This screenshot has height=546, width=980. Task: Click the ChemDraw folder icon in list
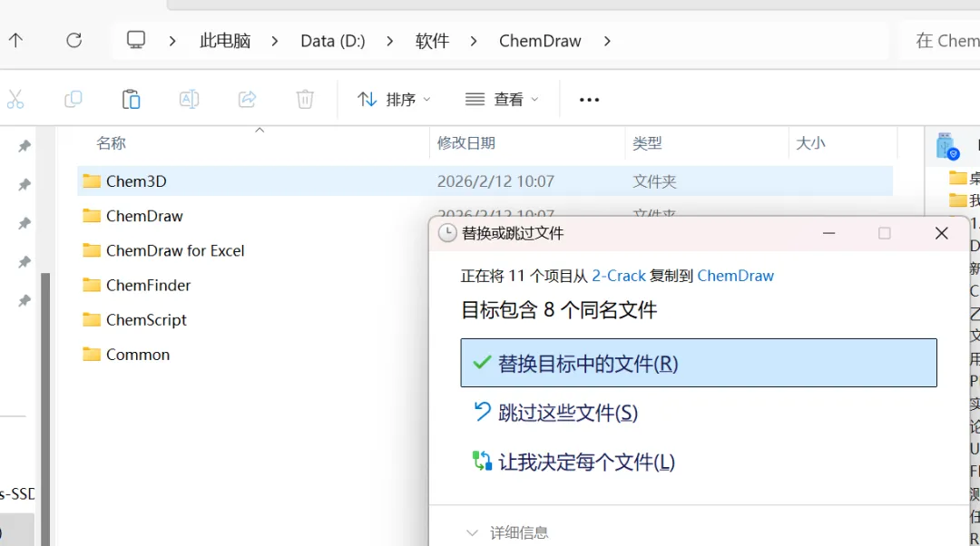(x=92, y=216)
